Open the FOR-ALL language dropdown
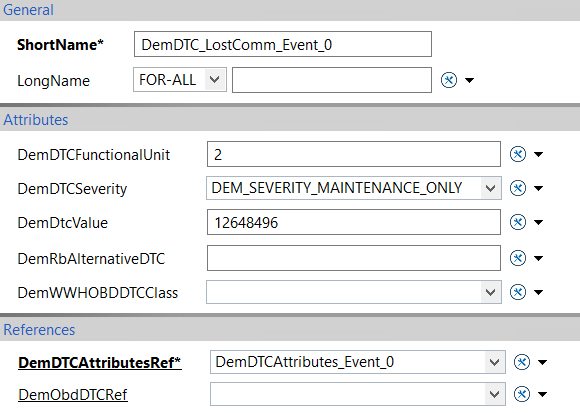Viewport: 580px width, 413px height. [x=180, y=79]
